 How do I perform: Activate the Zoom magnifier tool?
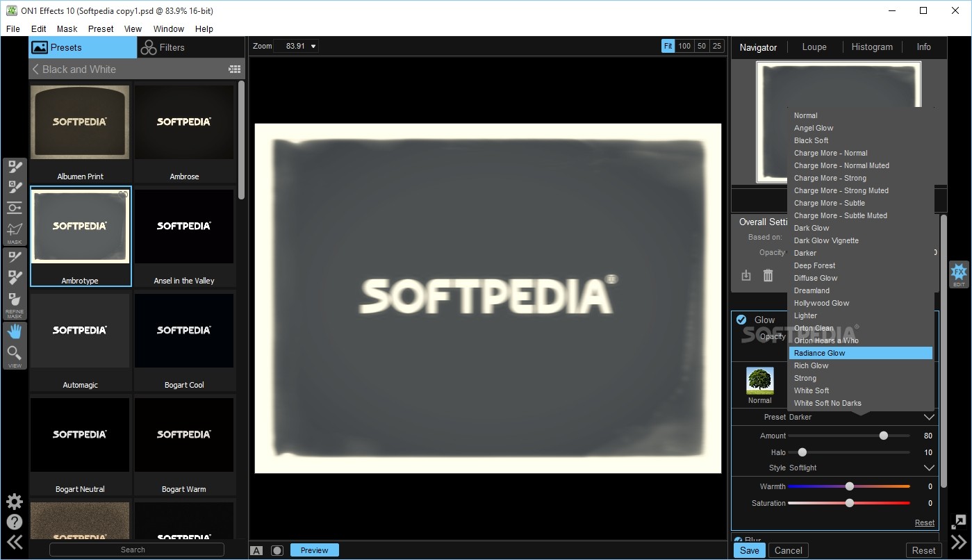[x=15, y=353]
